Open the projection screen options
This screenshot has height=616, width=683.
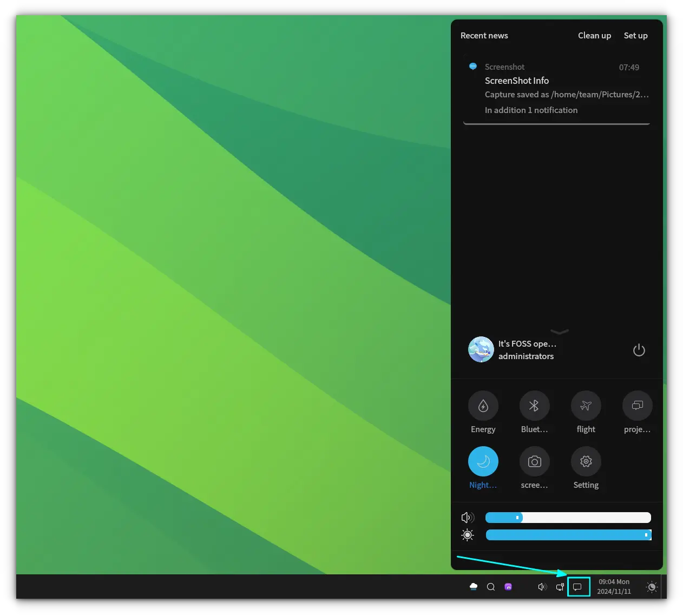tap(637, 406)
